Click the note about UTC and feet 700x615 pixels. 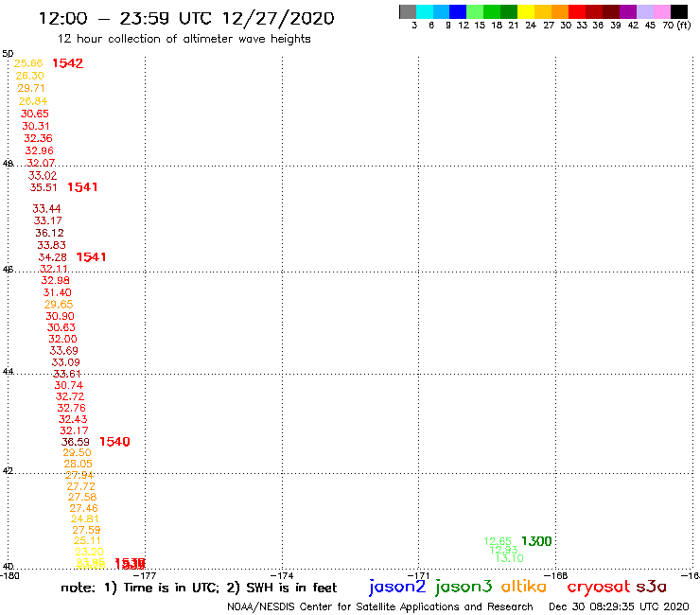coord(199,588)
